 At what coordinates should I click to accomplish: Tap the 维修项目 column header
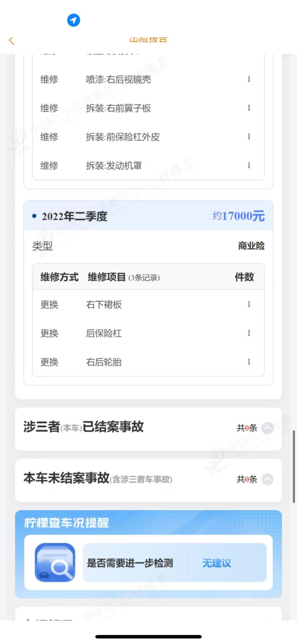click(x=107, y=277)
